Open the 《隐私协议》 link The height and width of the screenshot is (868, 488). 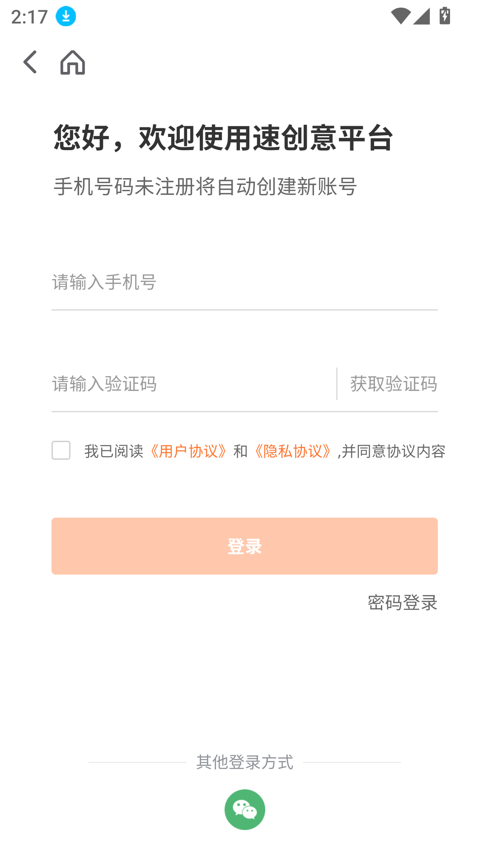[x=293, y=451]
